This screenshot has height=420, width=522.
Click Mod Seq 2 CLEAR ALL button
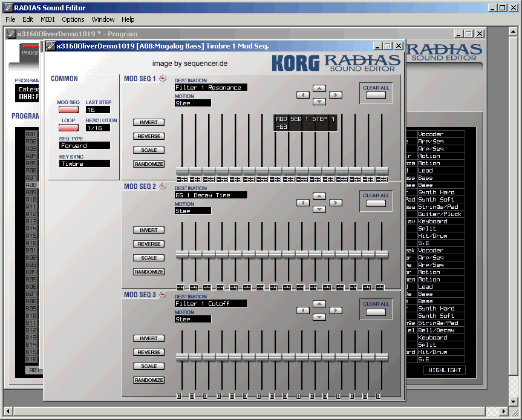(x=376, y=203)
